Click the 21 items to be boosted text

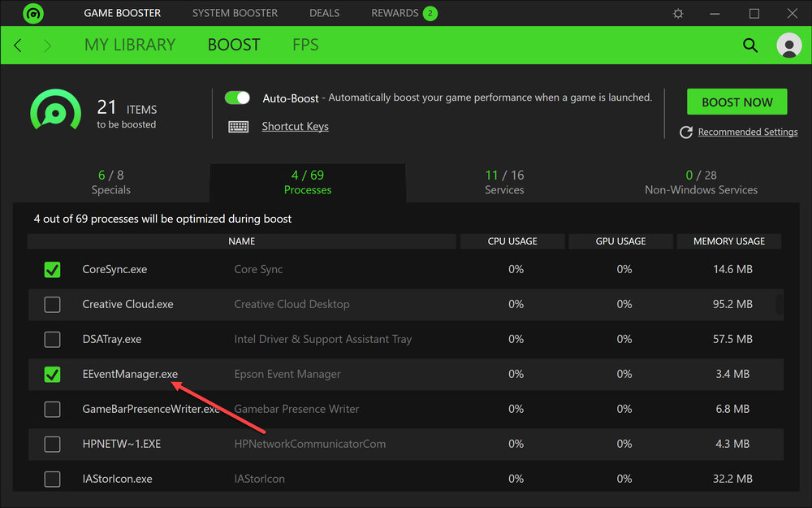click(127, 114)
